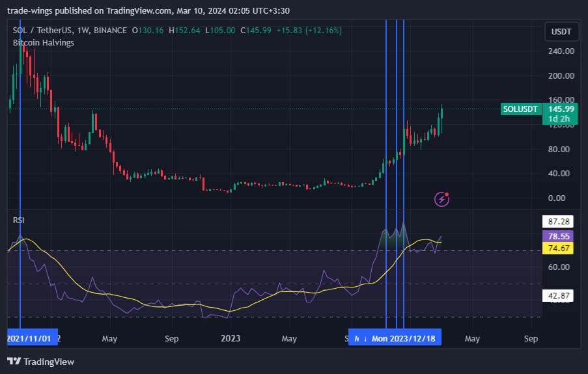
Task: Click the RSI value 78.55 label
Action: [x=558, y=237]
